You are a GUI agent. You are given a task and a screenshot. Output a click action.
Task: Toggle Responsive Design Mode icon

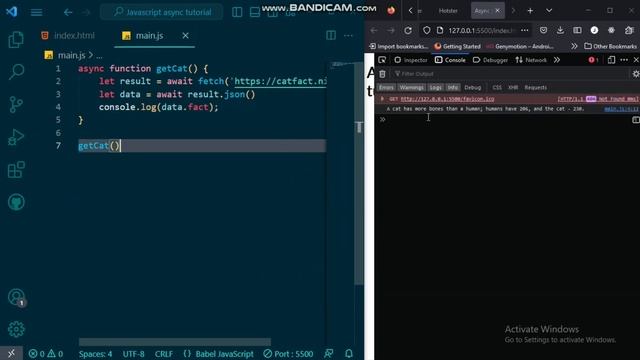tap(611, 60)
